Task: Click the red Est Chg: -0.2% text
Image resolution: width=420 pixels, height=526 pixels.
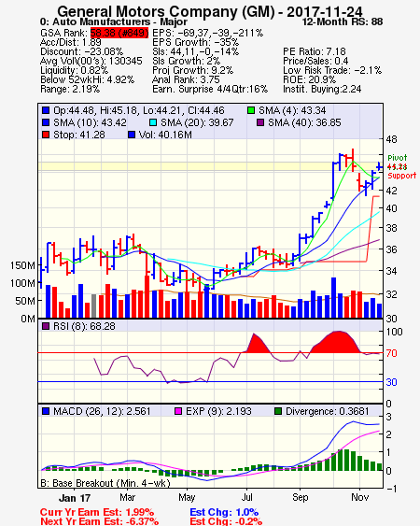Action: [x=226, y=521]
